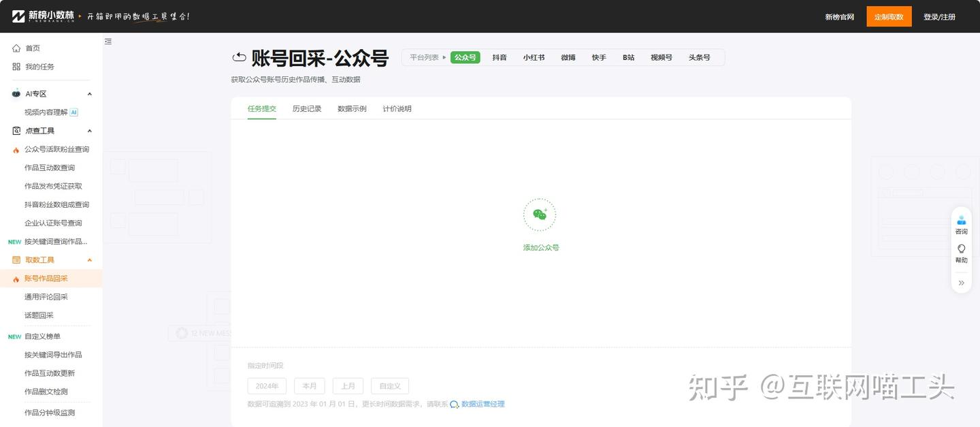This screenshot has width=980, height=427.
Task: Open 作品互动数查询
Action: click(51, 168)
